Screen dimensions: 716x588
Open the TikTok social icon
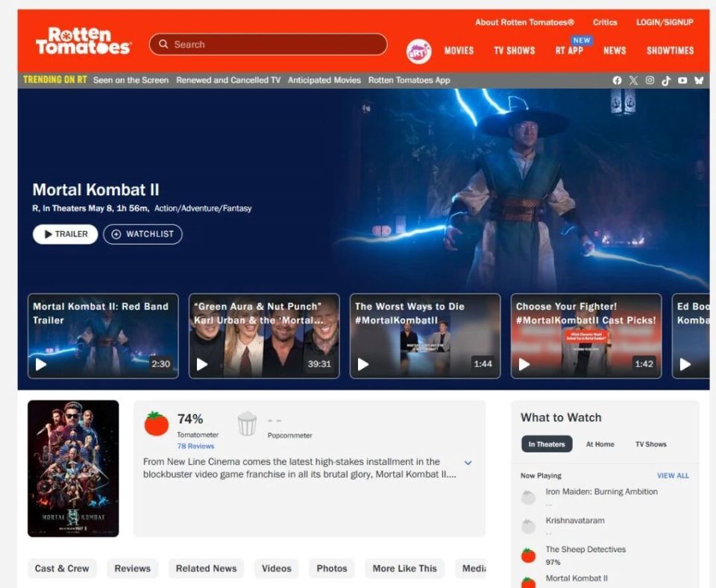pos(666,80)
